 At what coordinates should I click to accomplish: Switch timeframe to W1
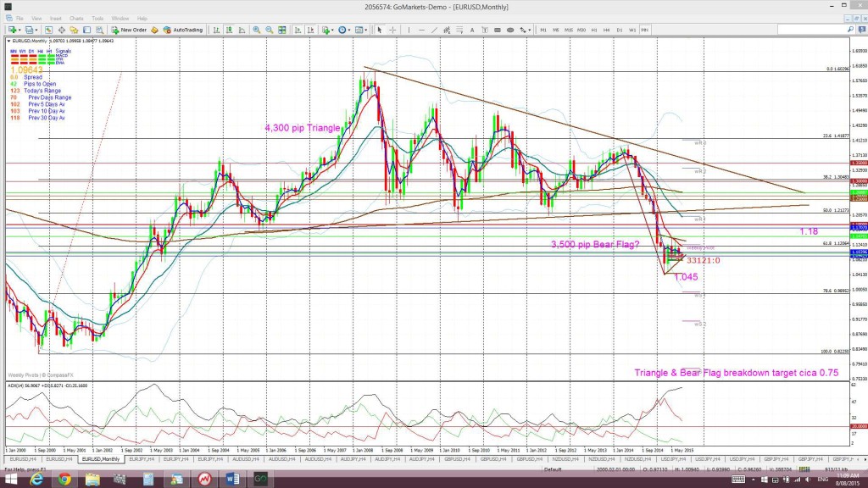(632, 30)
